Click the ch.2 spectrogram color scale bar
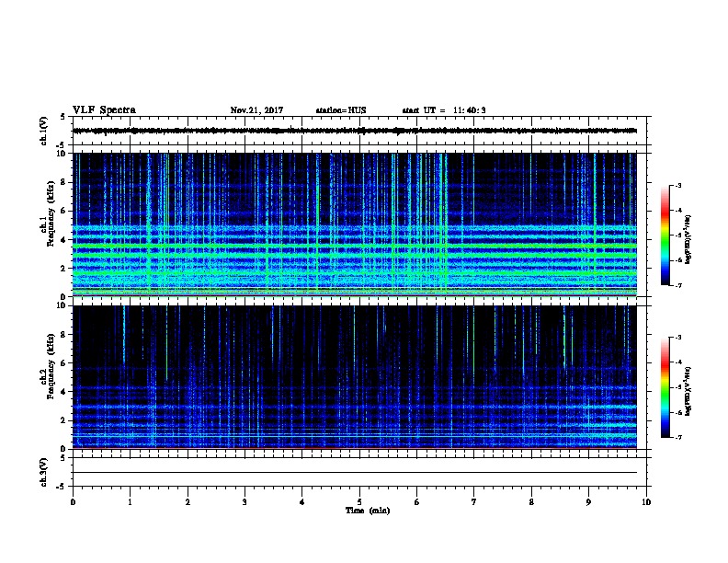 [x=665, y=387]
